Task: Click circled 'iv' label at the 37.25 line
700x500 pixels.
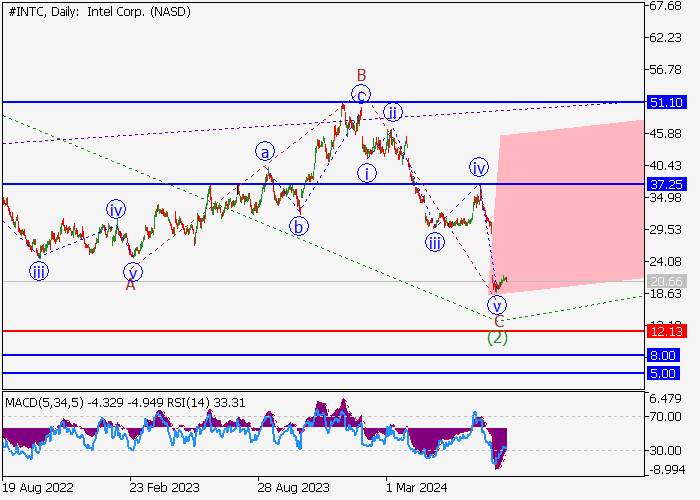Action: 479,167
